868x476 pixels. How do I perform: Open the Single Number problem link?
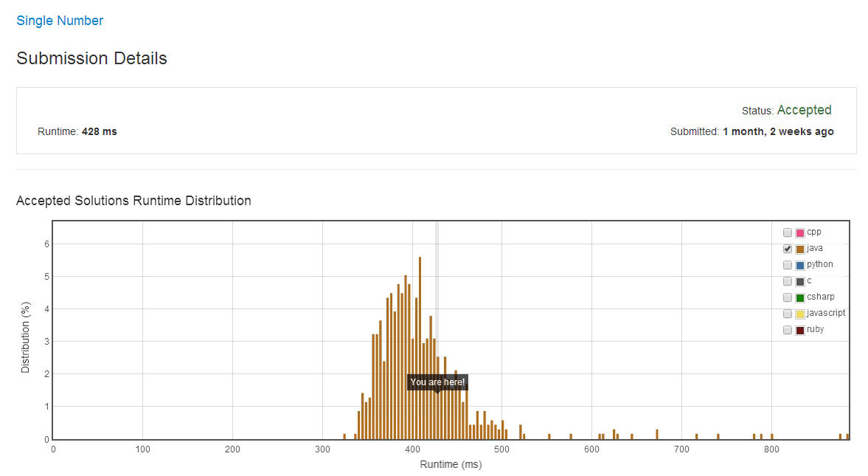click(60, 21)
